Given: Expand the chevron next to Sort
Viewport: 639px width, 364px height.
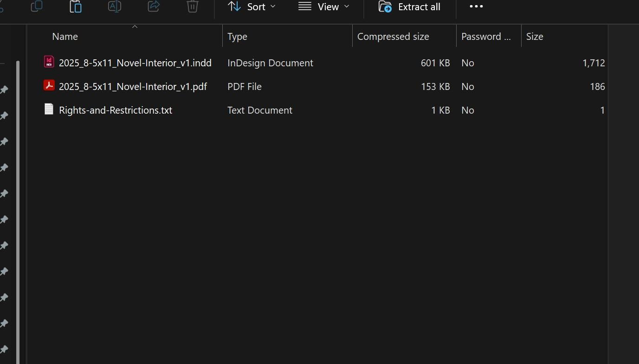Looking at the screenshot, I should (274, 7).
